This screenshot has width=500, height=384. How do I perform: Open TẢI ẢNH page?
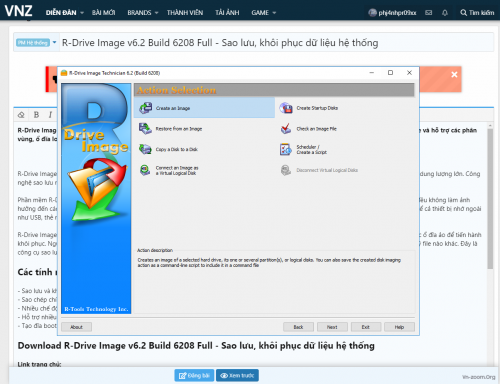(227, 13)
